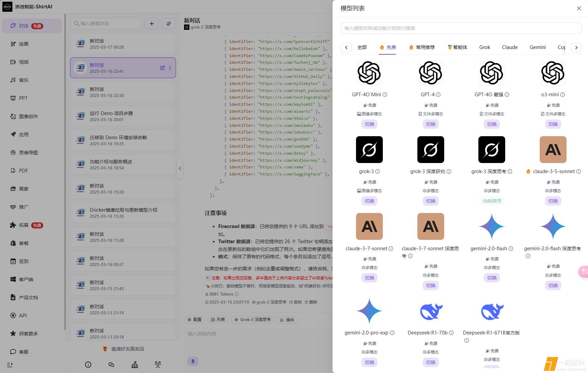This screenshot has width=588, height=373.
Task: Open the 配置 option above message box
Action: [194, 320]
